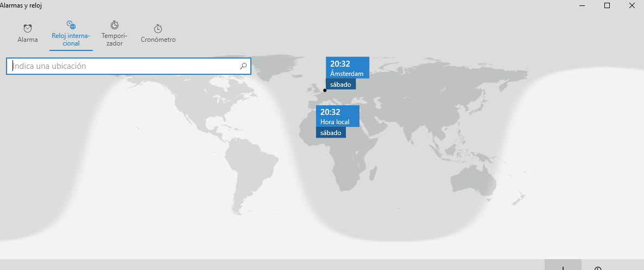Select the Temporizador timer icon
This screenshot has width=644, height=270.
pyautogui.click(x=115, y=25)
